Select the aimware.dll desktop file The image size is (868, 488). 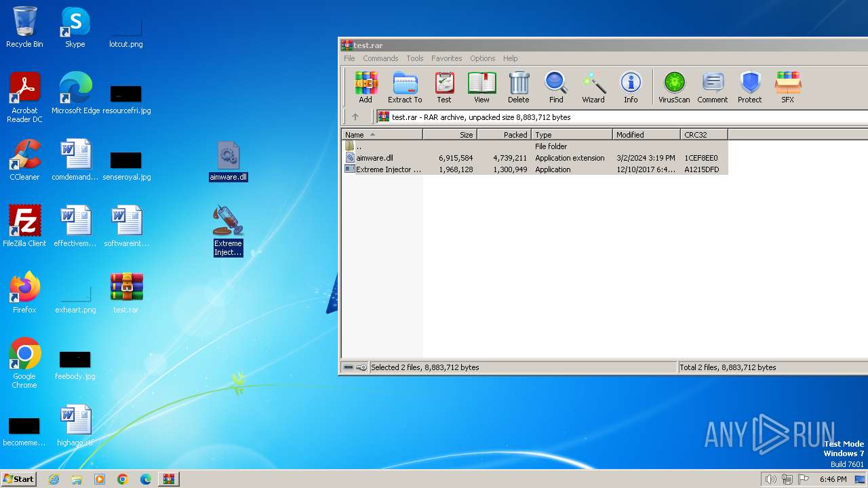coord(229,161)
